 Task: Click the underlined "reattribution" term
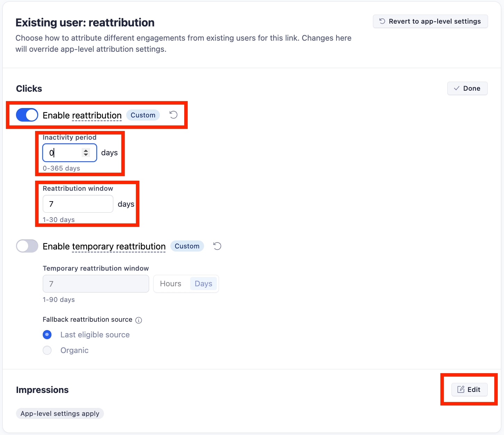click(x=97, y=115)
